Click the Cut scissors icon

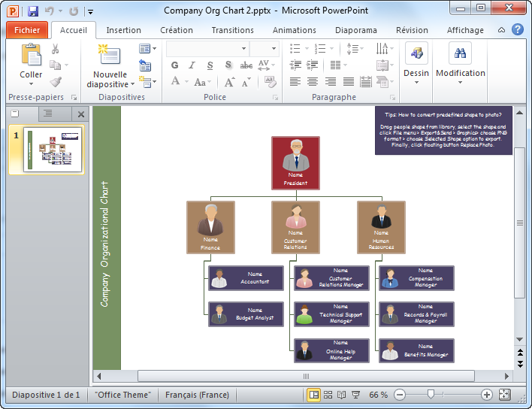[55, 49]
